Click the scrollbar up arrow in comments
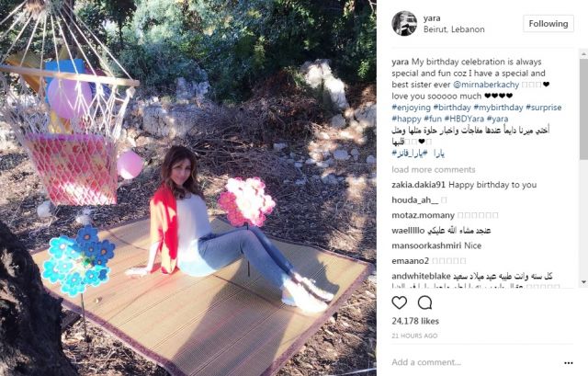 [583, 54]
